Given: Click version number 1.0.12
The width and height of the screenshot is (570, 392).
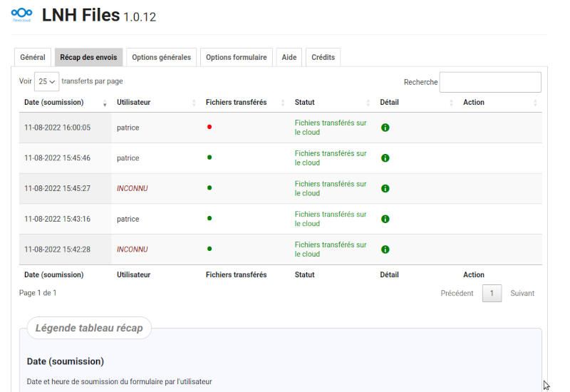Looking at the screenshot, I should [140, 17].
